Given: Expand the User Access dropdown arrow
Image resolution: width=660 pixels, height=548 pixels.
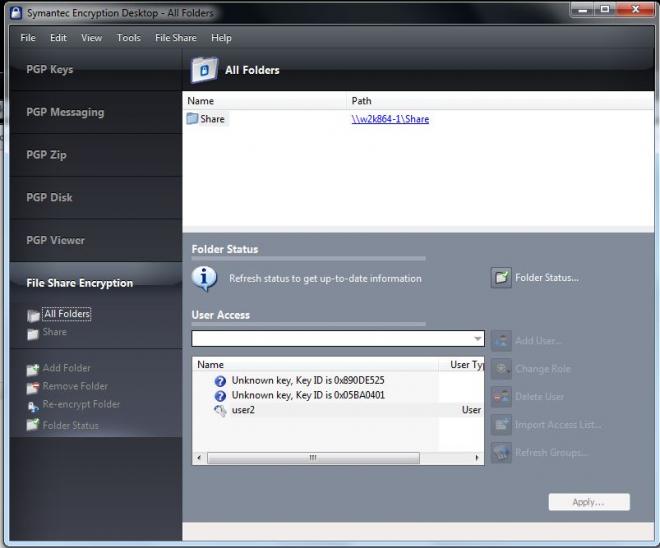Looking at the screenshot, I should click(x=477, y=339).
